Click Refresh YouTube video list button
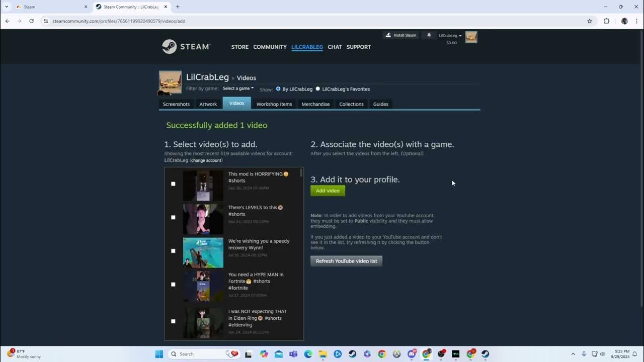This screenshot has width=644, height=362. pos(346,261)
